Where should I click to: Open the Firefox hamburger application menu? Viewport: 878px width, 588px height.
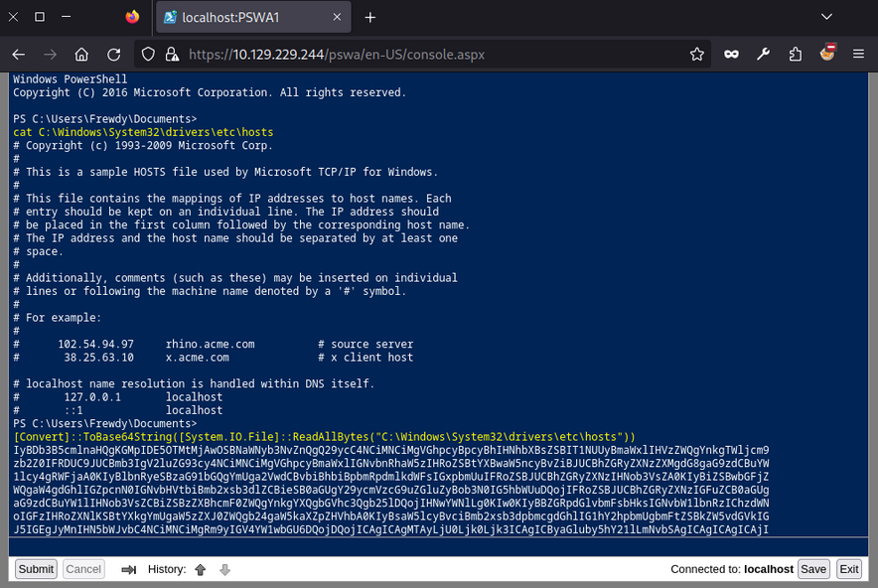858,55
